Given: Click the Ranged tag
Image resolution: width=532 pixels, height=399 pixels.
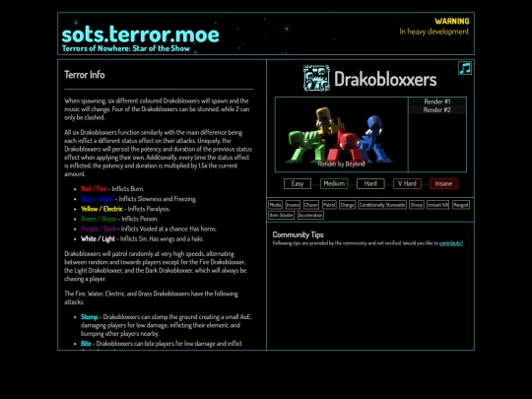Looking at the screenshot, I should click(x=461, y=205).
